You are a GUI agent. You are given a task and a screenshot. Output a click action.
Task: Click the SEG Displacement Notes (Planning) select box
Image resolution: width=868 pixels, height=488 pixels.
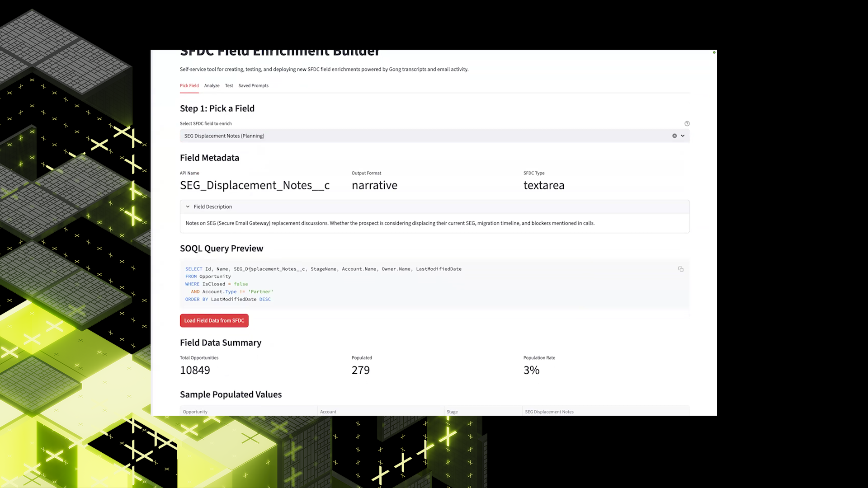click(434, 136)
